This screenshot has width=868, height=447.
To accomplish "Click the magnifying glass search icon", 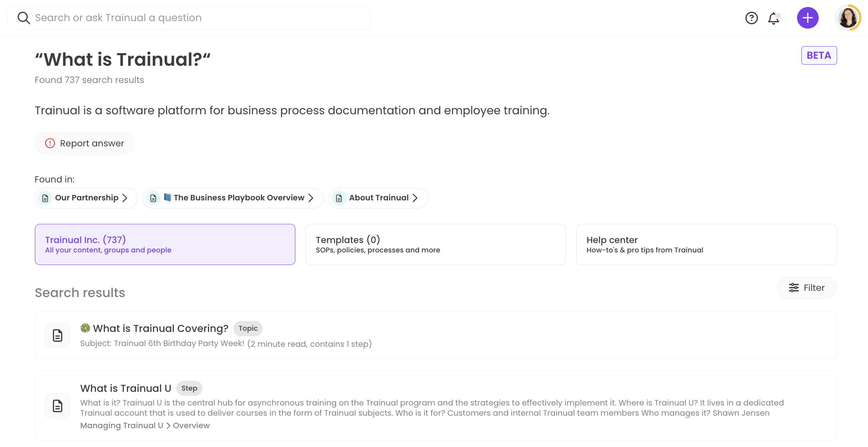I will (x=24, y=18).
